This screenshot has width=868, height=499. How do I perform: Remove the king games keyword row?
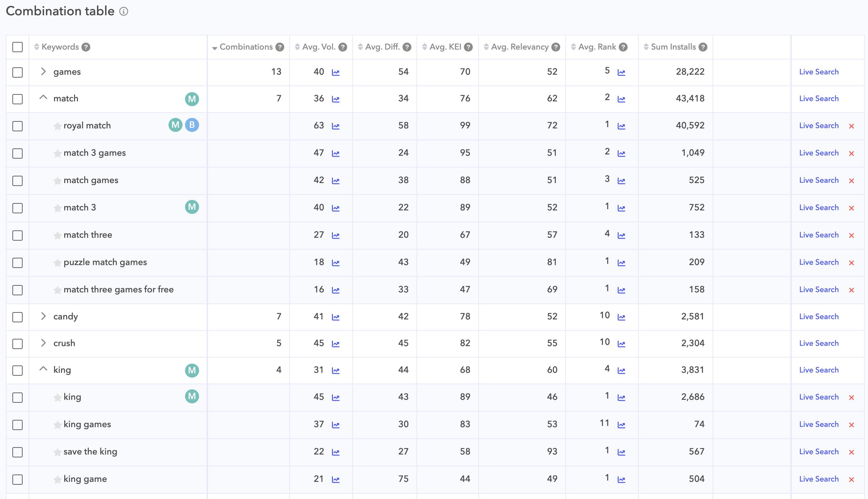pos(851,425)
